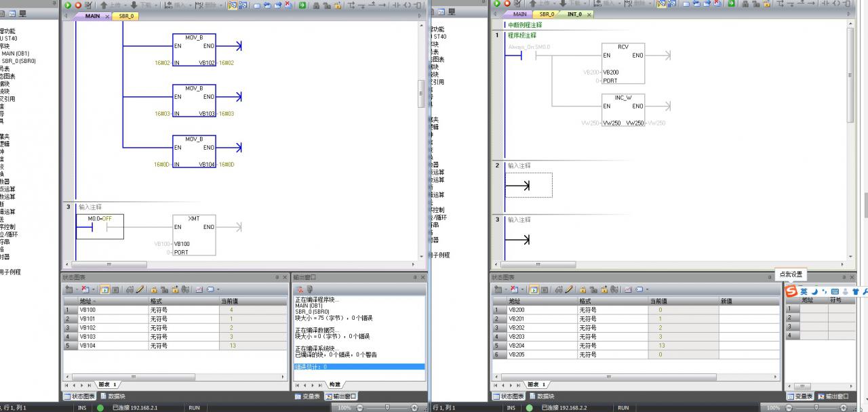
Task: Open Upload dropdown arrow in left window
Action: pyautogui.click(x=125, y=5)
